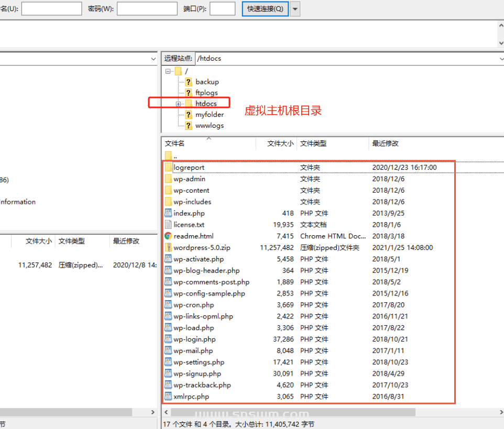Screen dimensions: 504x429
Task: Open the wp-admin folder icon
Action: [169, 179]
